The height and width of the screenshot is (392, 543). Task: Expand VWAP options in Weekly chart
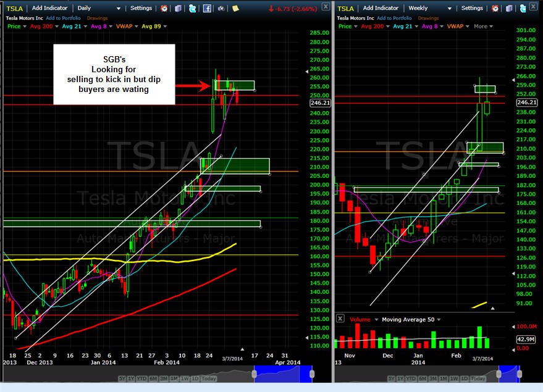467,27
